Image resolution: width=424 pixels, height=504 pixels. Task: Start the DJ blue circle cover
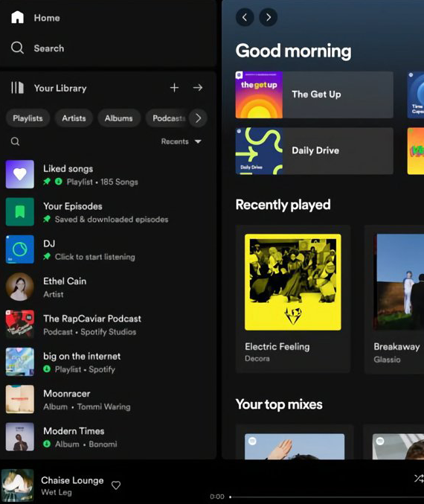point(20,249)
